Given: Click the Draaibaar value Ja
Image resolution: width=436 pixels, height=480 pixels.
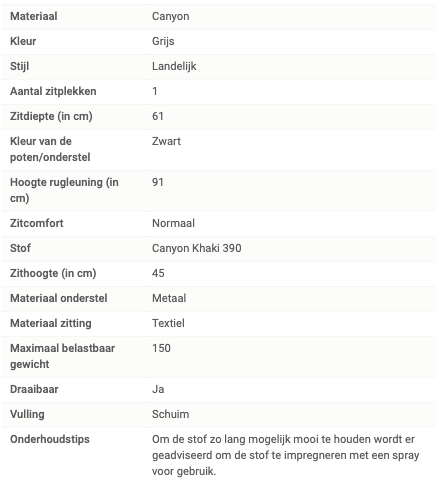Looking at the screenshot, I should pos(158,389).
